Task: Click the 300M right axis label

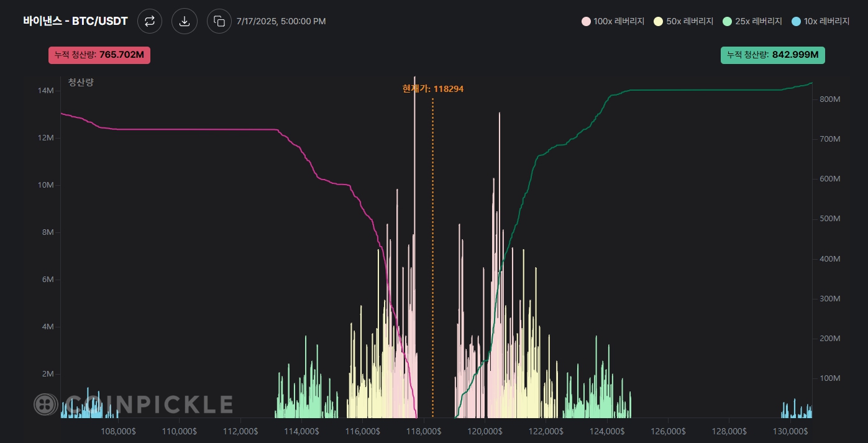Action: [x=830, y=299]
